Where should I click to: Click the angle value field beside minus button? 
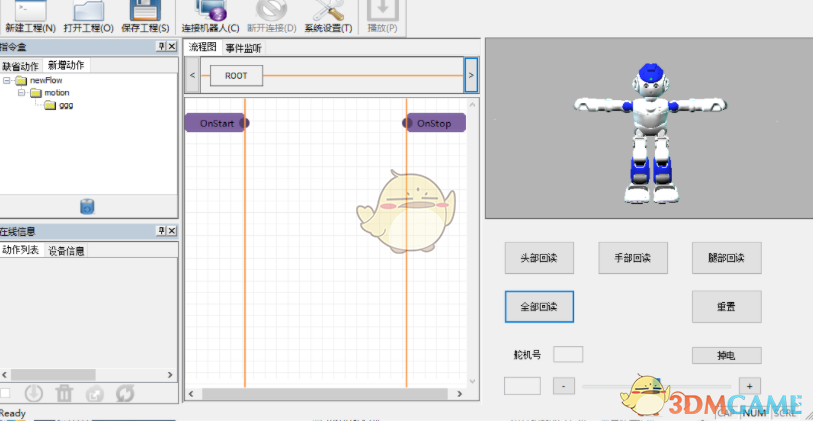pos(522,386)
